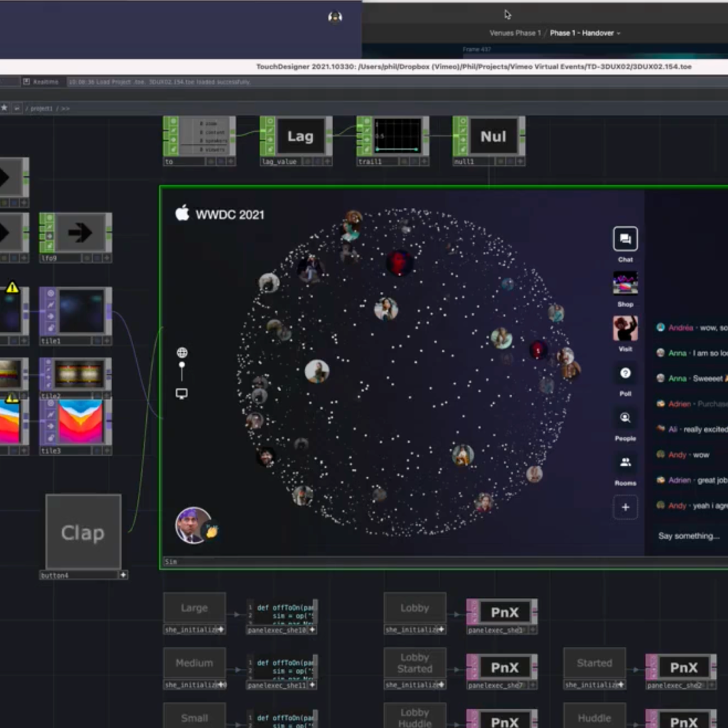Click the Poll question mark icon

click(x=625, y=373)
